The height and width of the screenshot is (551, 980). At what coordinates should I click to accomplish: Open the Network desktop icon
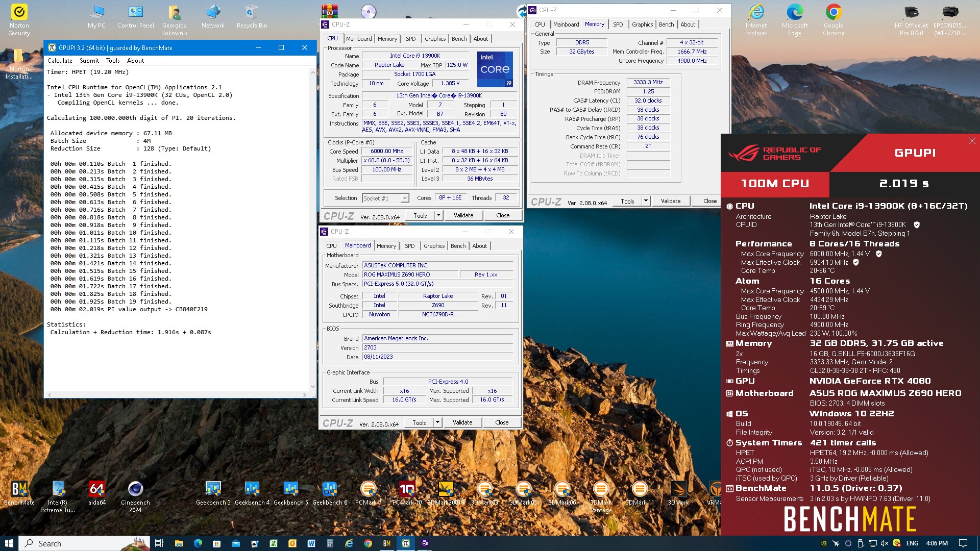coord(213,17)
